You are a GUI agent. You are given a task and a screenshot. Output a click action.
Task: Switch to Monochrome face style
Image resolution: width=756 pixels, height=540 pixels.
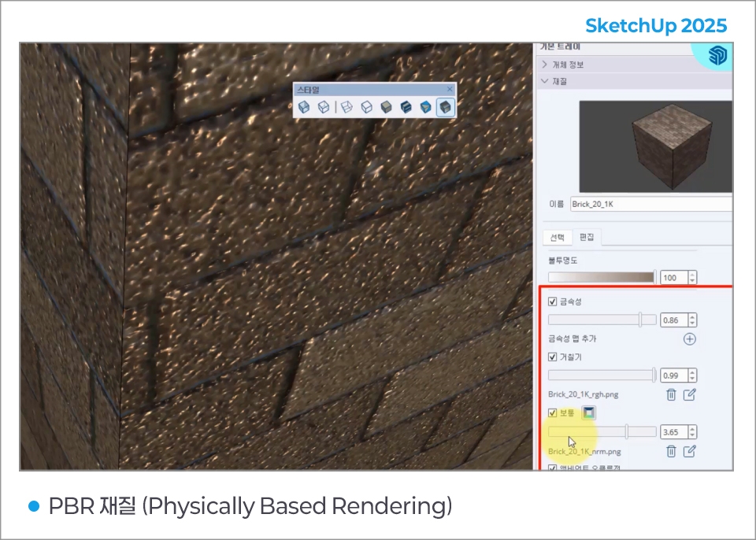[x=425, y=107]
